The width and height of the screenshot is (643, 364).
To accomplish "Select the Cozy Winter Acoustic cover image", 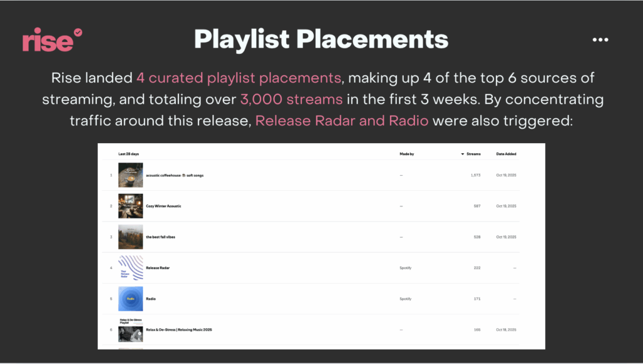I will 131,206.
